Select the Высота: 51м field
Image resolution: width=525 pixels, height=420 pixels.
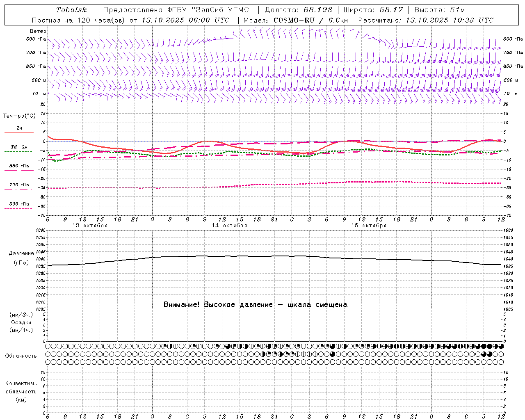pos(440,10)
